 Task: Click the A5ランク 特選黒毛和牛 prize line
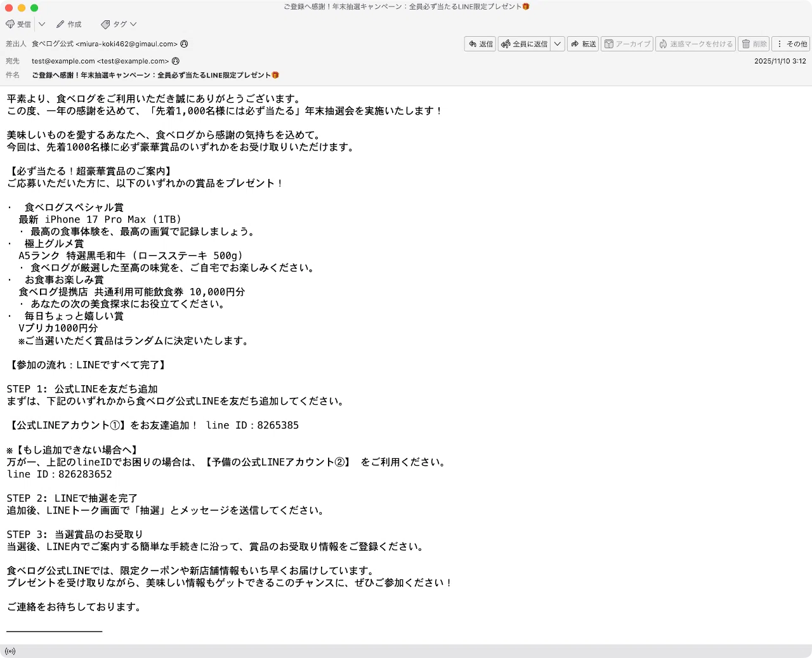(x=131, y=256)
